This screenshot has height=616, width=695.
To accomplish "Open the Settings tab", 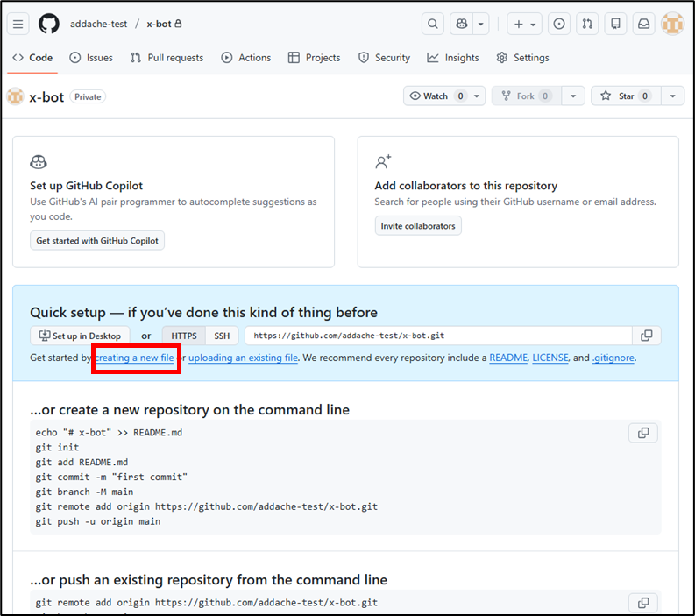I will (522, 58).
